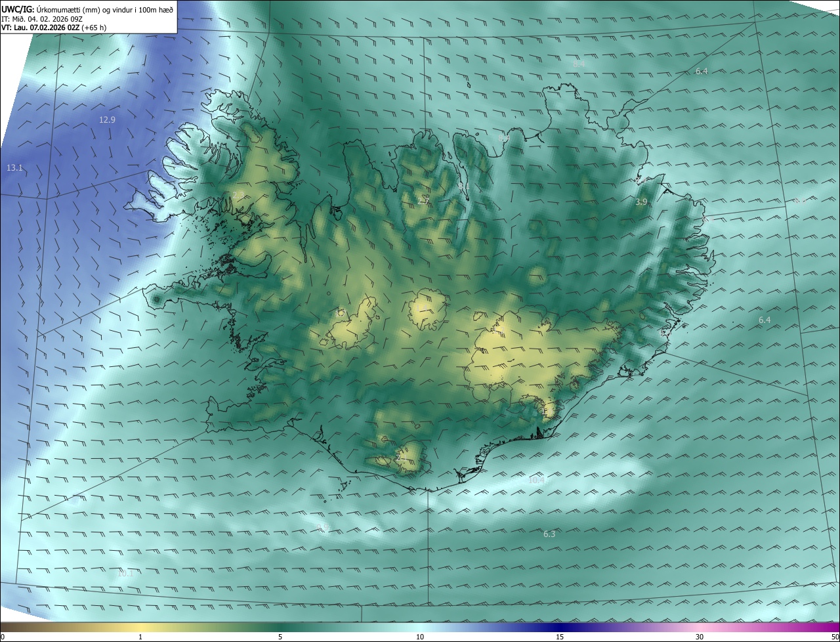Click the 6.3 value label on the map

coord(549,534)
